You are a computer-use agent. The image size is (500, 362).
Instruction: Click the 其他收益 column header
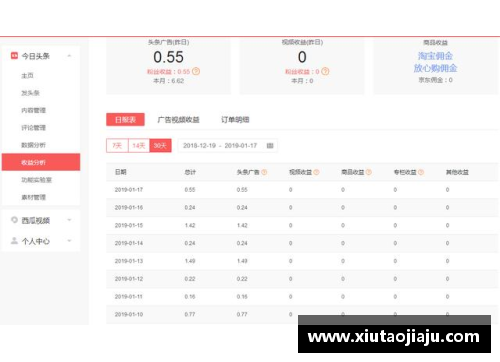tap(457, 172)
